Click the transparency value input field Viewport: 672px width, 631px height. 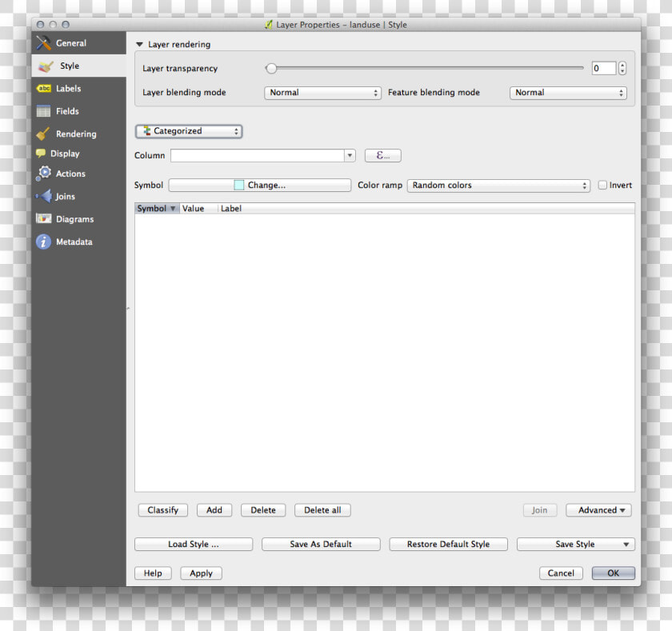coord(604,68)
